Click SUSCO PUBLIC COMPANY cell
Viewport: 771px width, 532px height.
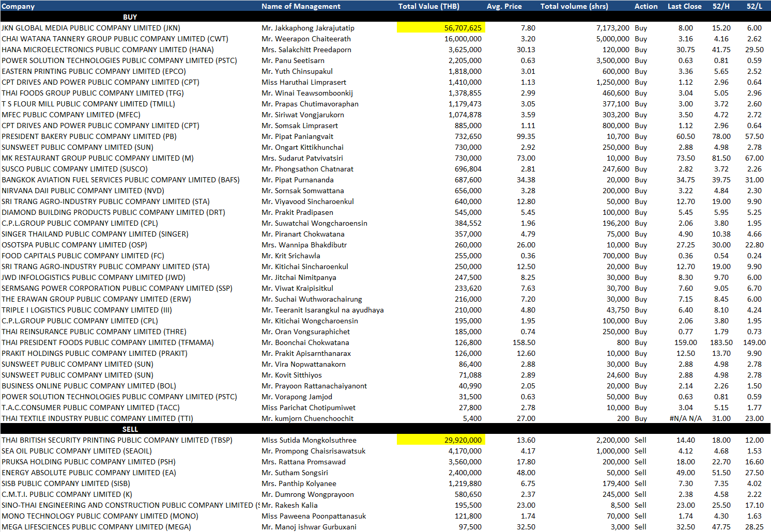click(74, 169)
